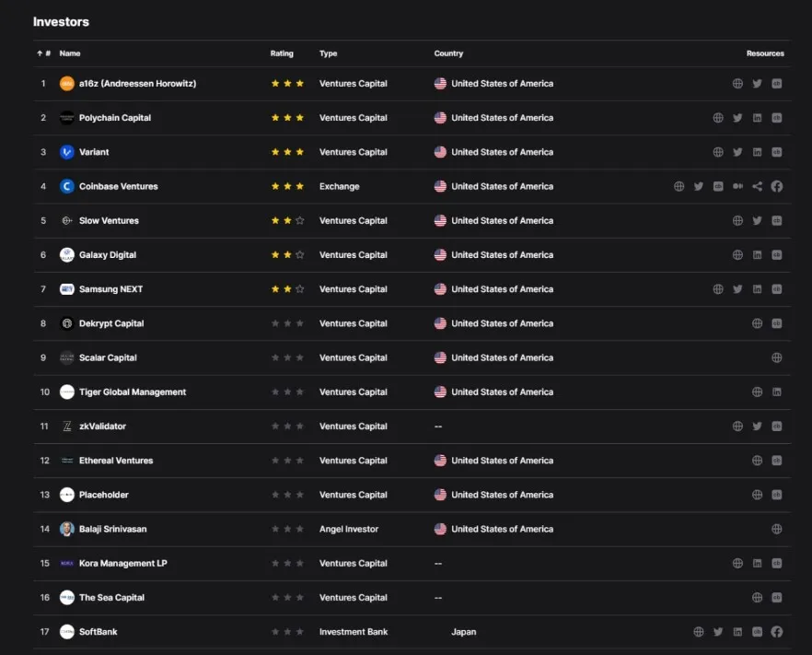Open Tiger Global Management investor page
The image size is (812, 655).
[x=133, y=392]
